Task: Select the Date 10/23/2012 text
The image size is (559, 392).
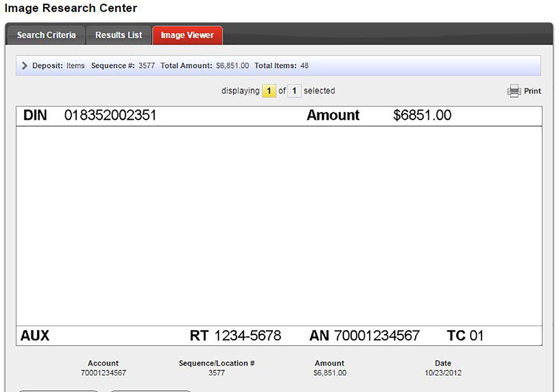Action: click(x=443, y=373)
